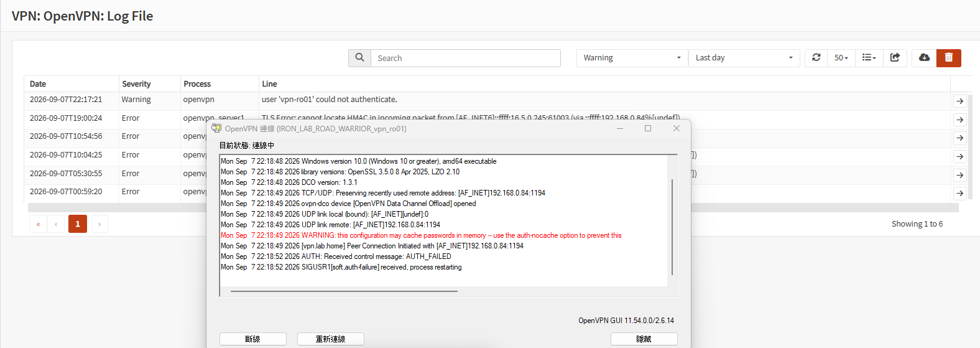Minimize the OpenVPN connection window
The image size is (980, 348).
620,128
